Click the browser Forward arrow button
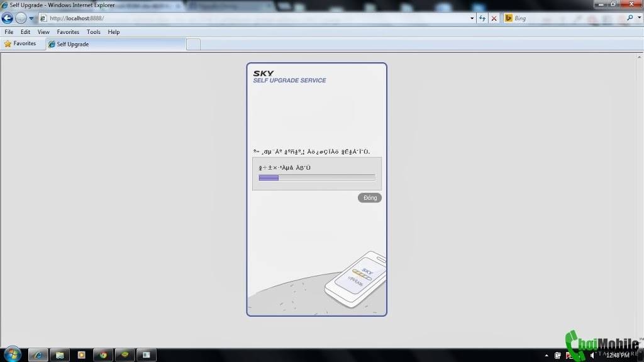The width and height of the screenshot is (644, 362). (21, 18)
